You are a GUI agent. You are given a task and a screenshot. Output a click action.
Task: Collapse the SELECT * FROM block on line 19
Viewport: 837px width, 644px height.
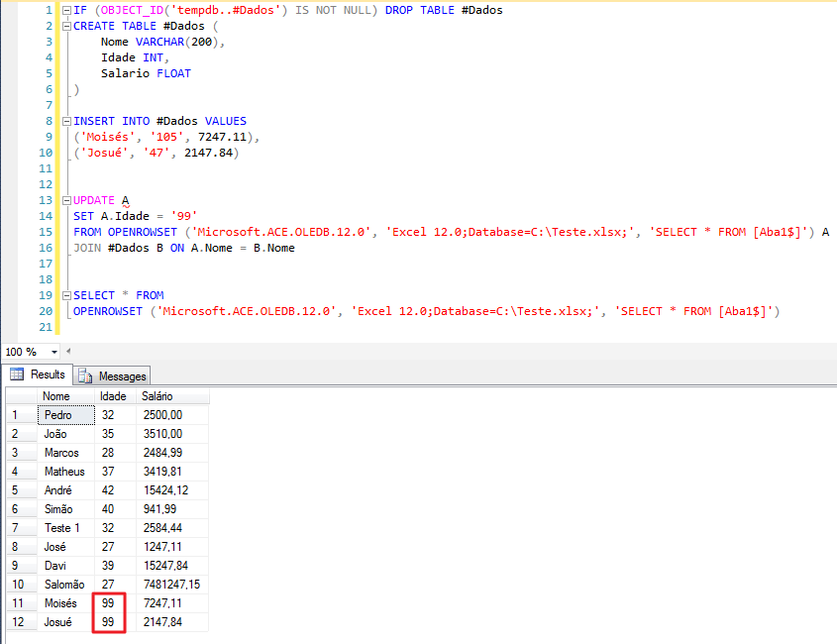pyautogui.click(x=66, y=296)
